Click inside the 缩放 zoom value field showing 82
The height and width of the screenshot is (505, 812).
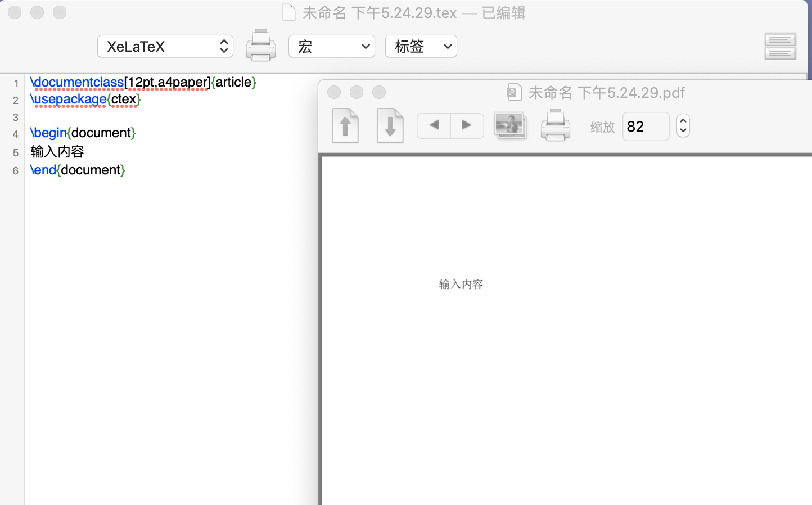645,126
